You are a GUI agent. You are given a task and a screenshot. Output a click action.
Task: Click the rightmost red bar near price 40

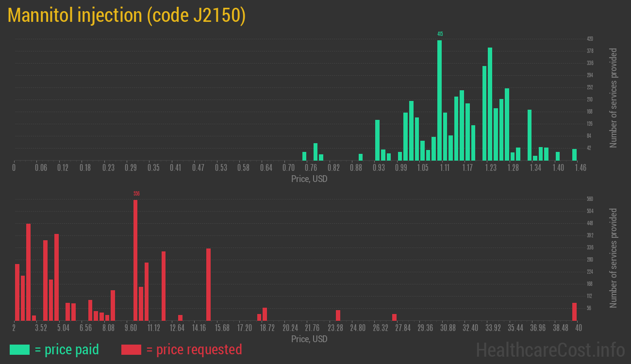coord(574,312)
